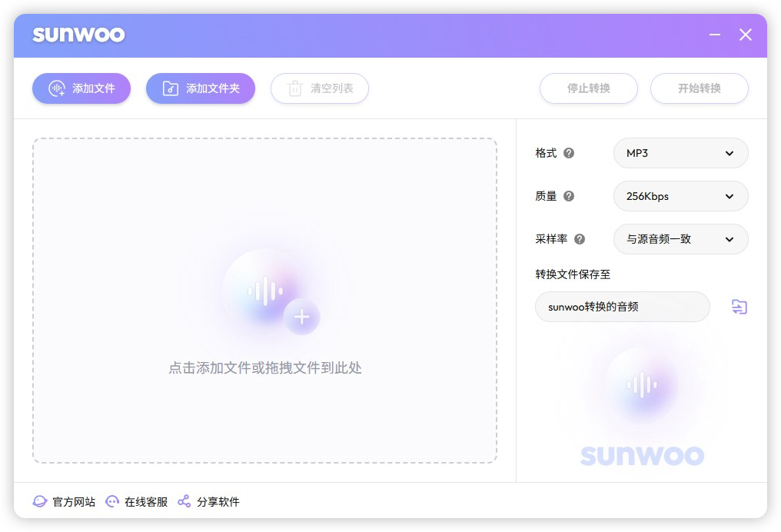Stop conversion via 停止转换 button

[589, 88]
